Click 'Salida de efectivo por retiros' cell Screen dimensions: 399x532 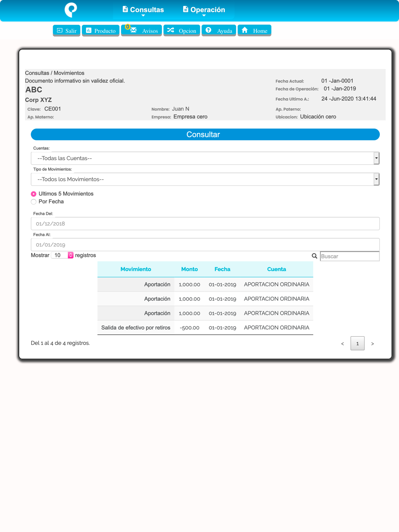tap(136, 328)
